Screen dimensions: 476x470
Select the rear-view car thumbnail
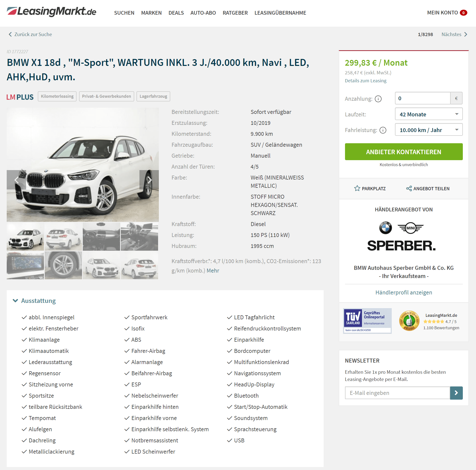point(63,236)
